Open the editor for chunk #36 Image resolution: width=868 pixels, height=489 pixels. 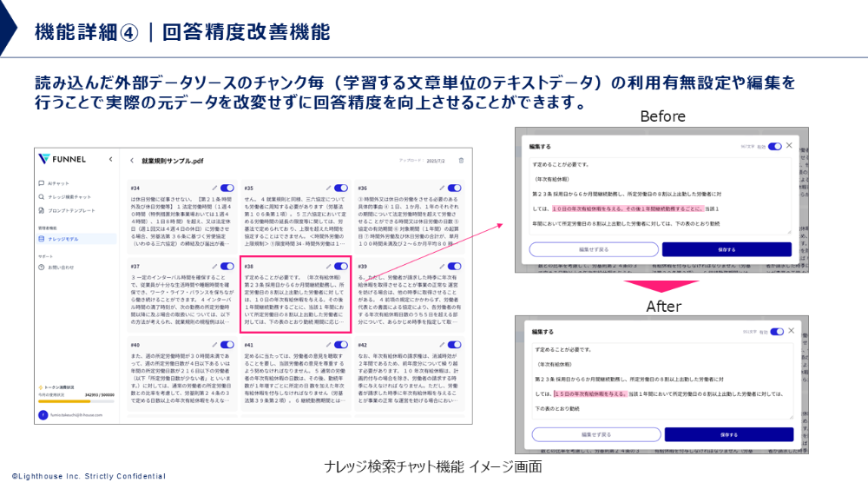(441, 188)
